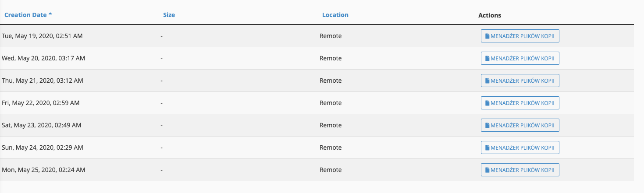Click file icon in May 24 backup button

click(x=487, y=148)
